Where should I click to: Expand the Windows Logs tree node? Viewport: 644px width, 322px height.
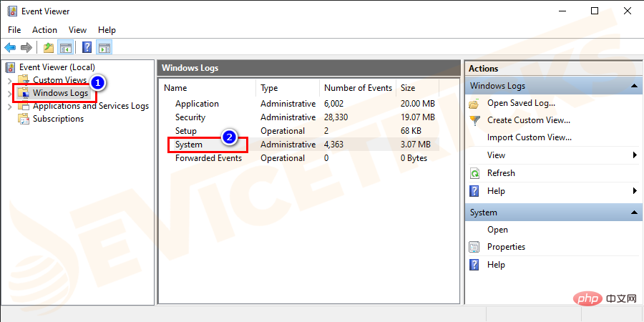9,93
